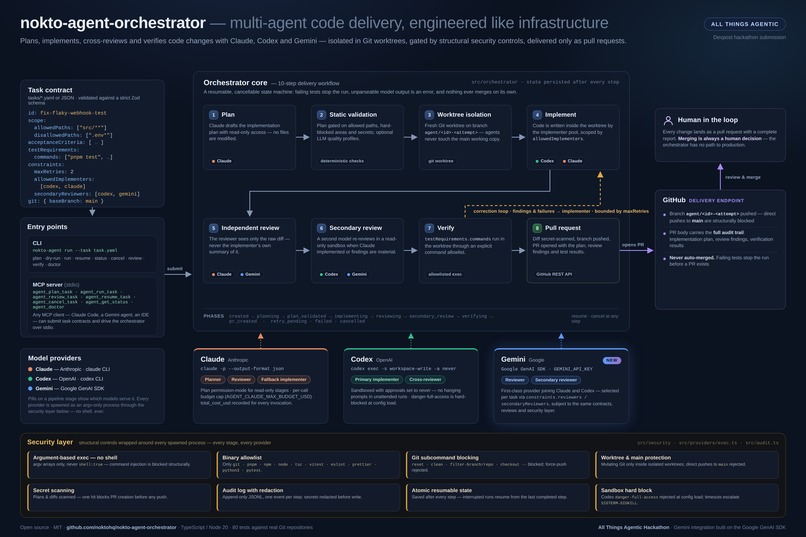Click the step 3 badge beside Worktree isolation
The image size is (806, 537).
point(429,115)
